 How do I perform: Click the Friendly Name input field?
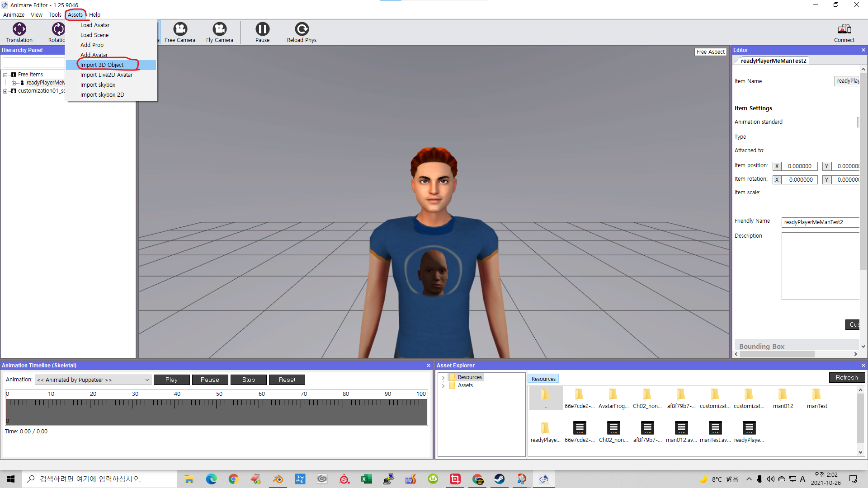(819, 222)
